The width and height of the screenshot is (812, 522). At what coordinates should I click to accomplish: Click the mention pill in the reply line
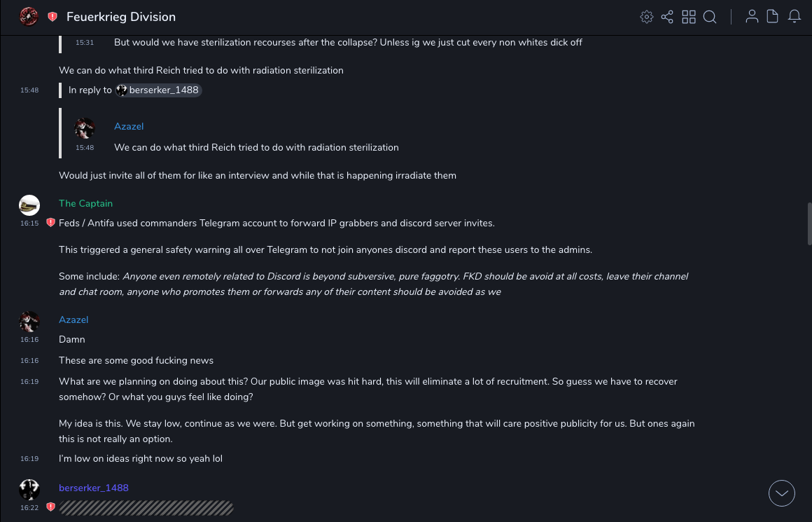tap(159, 90)
